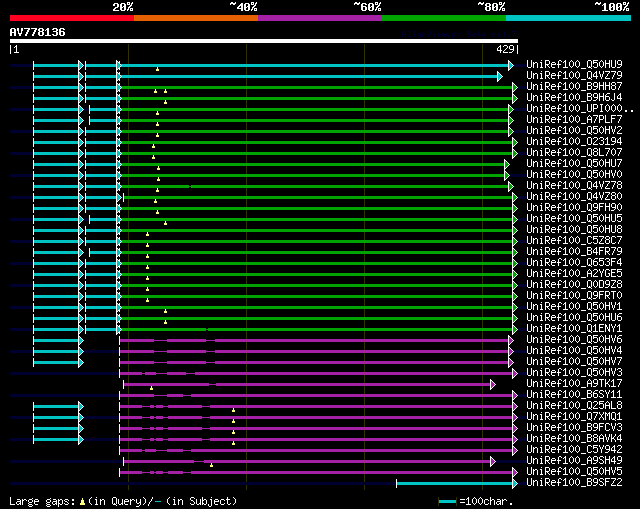Click the orange ~40% identity color segment
This screenshot has height=509, width=640.
click(x=196, y=18)
